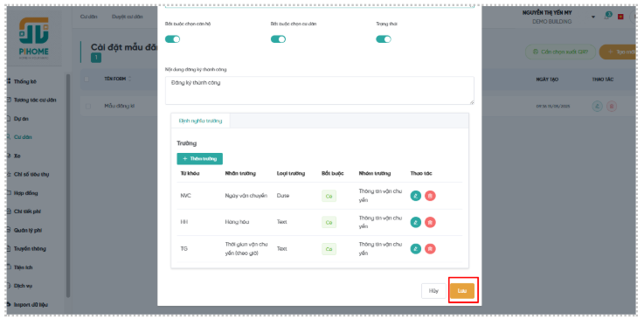
Task: Click the TG keyword cell
Action: pyautogui.click(x=184, y=249)
